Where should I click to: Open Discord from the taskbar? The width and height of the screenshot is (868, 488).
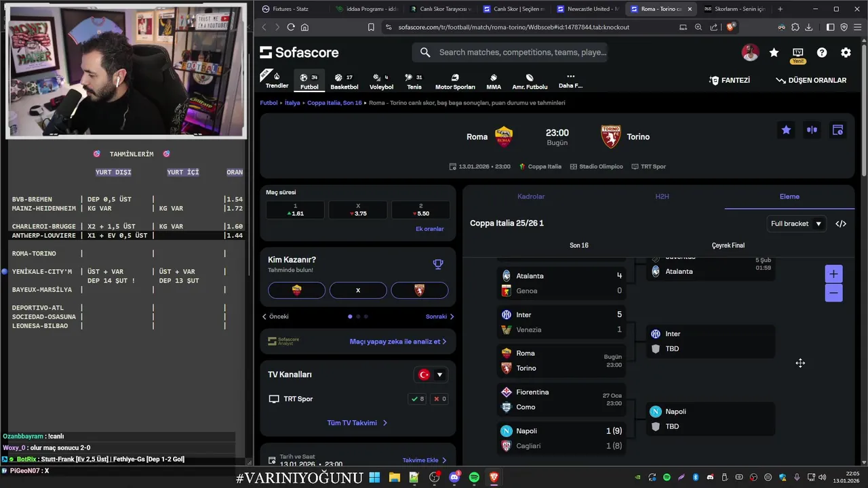[454, 477]
